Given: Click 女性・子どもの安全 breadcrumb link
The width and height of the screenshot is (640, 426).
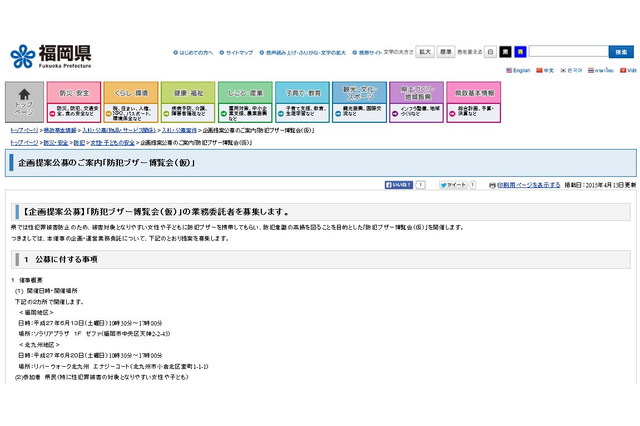Looking at the screenshot, I should pos(112,143).
